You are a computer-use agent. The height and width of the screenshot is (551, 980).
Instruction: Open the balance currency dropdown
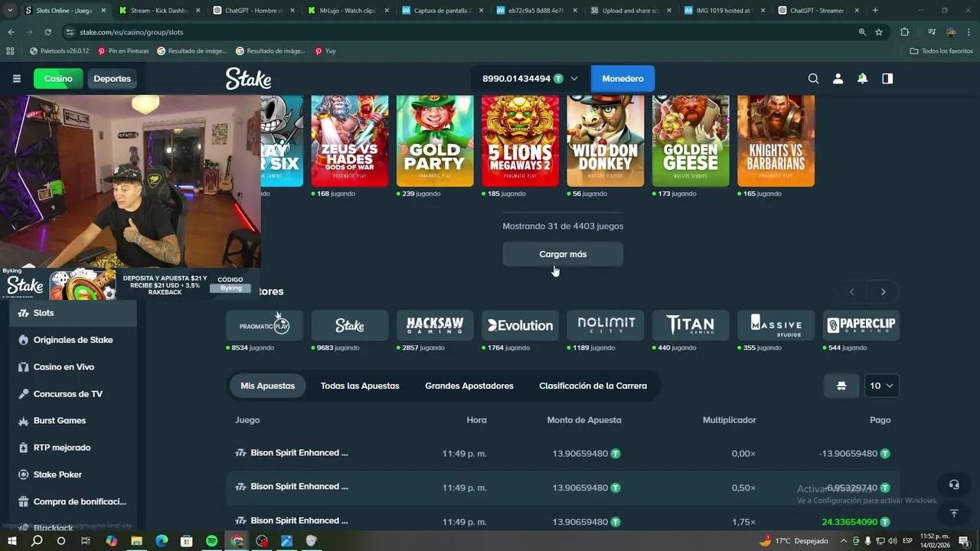pyautogui.click(x=574, y=78)
